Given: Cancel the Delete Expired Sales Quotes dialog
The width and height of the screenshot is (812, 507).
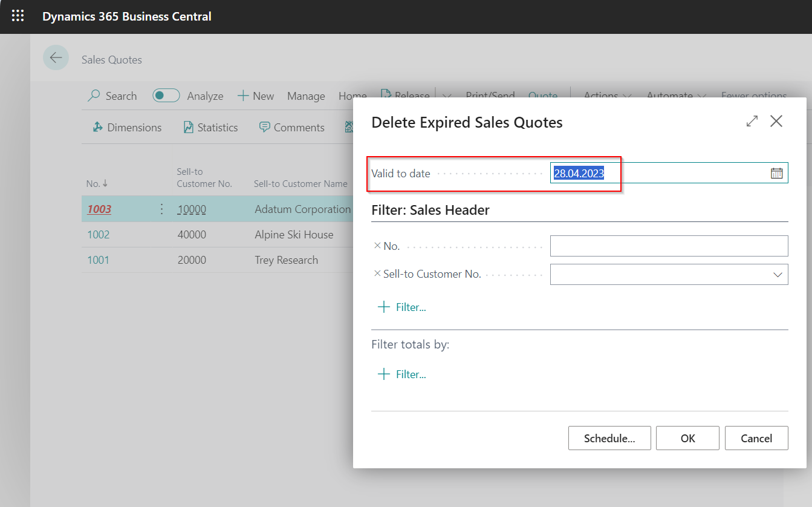Looking at the screenshot, I should pos(756,438).
